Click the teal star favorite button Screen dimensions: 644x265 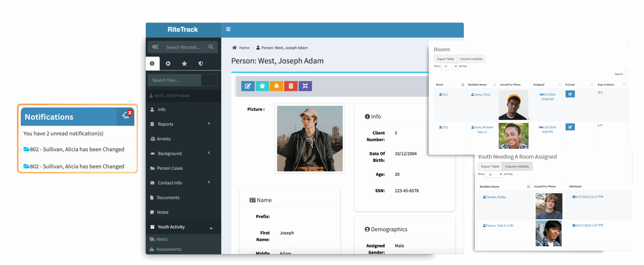click(262, 86)
